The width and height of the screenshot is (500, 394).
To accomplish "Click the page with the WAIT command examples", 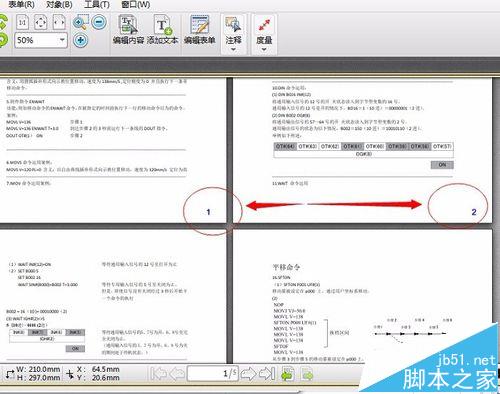I will (x=113, y=297).
